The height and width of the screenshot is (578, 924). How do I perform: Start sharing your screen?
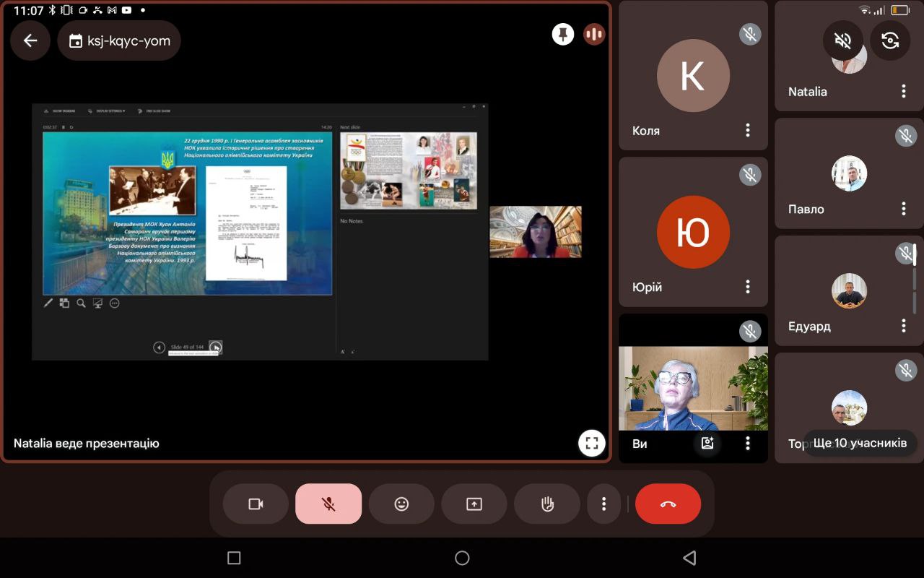click(x=474, y=504)
